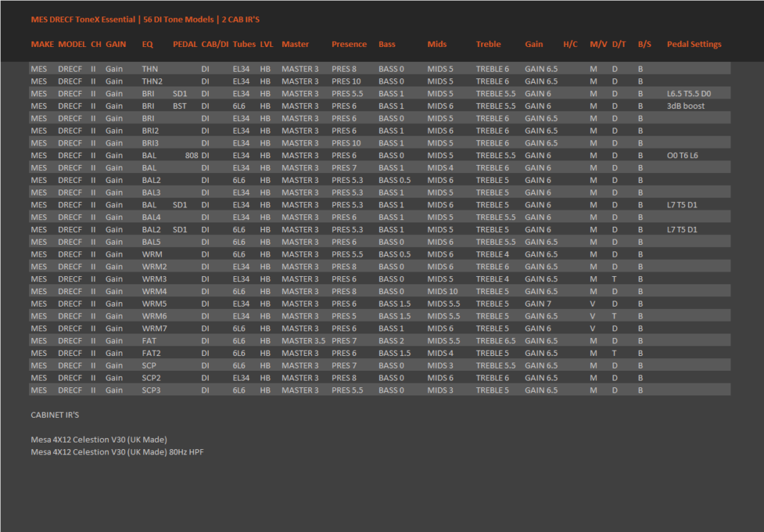Image resolution: width=764 pixels, height=532 pixels.
Task: Click the B/S column header
Action: pos(645,44)
